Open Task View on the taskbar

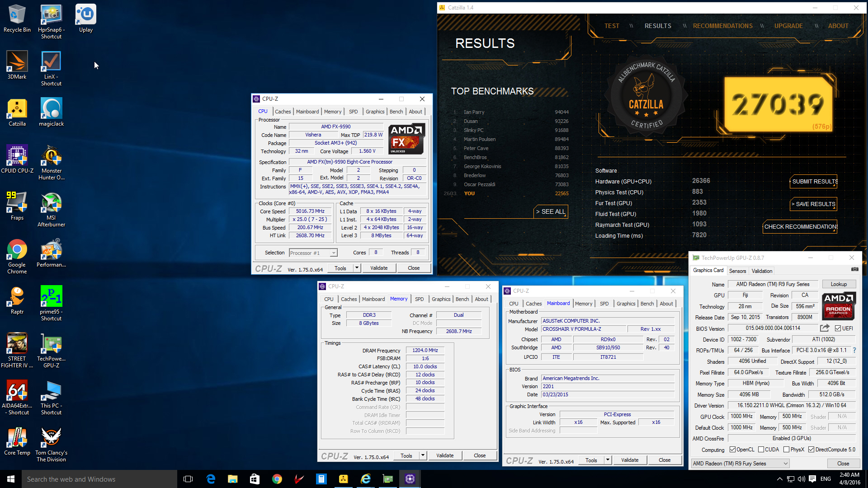[x=188, y=479]
